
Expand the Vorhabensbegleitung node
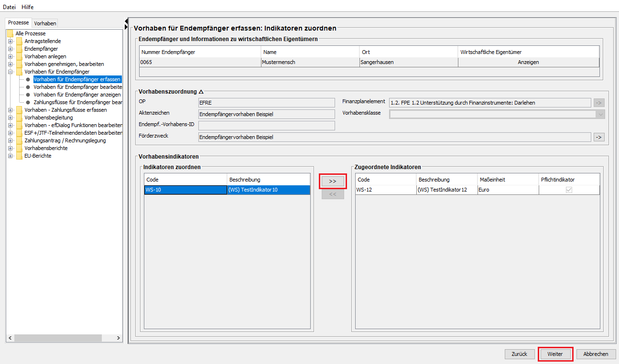(10, 118)
